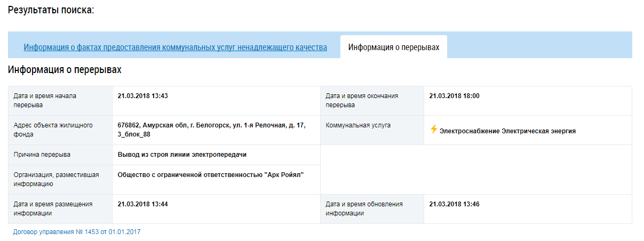The width and height of the screenshot is (644, 241).
Task: Click the lightning bolt electricity icon
Action: click(434, 129)
